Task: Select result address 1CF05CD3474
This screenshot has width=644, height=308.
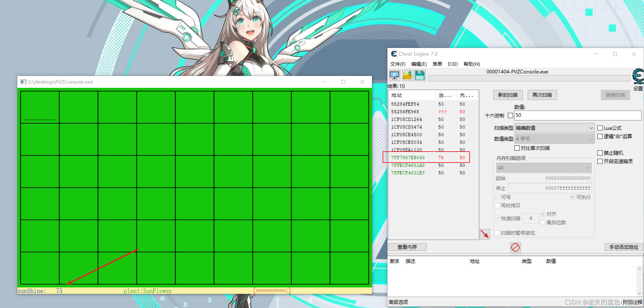Action: 406,127
